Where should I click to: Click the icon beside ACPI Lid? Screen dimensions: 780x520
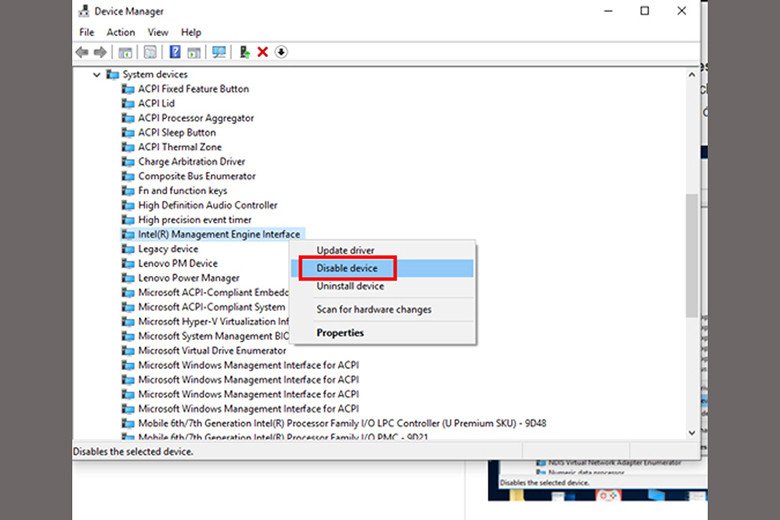[128, 104]
